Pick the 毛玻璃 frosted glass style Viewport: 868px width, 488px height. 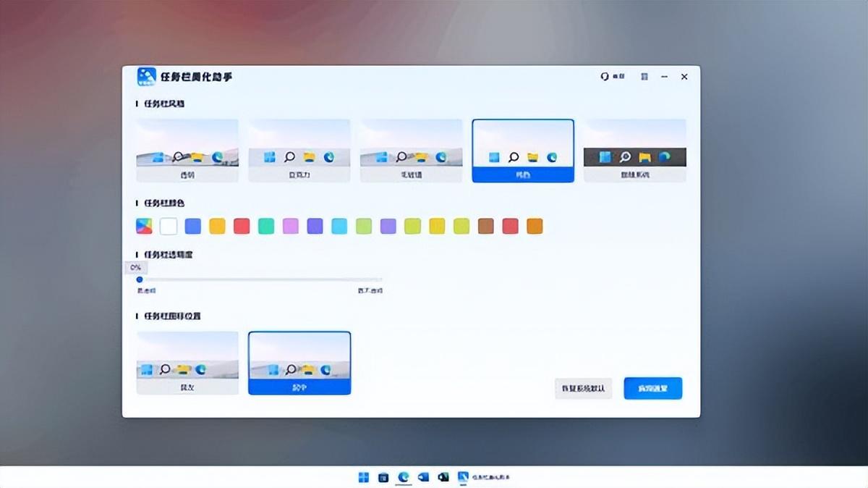(x=411, y=151)
